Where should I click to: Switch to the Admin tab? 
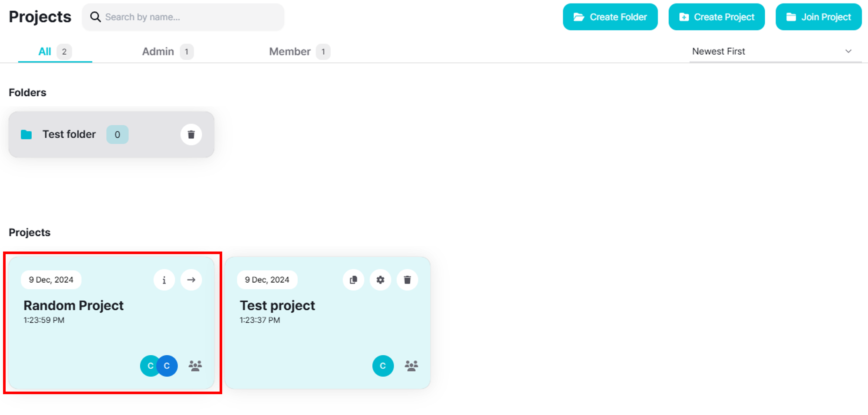click(158, 51)
